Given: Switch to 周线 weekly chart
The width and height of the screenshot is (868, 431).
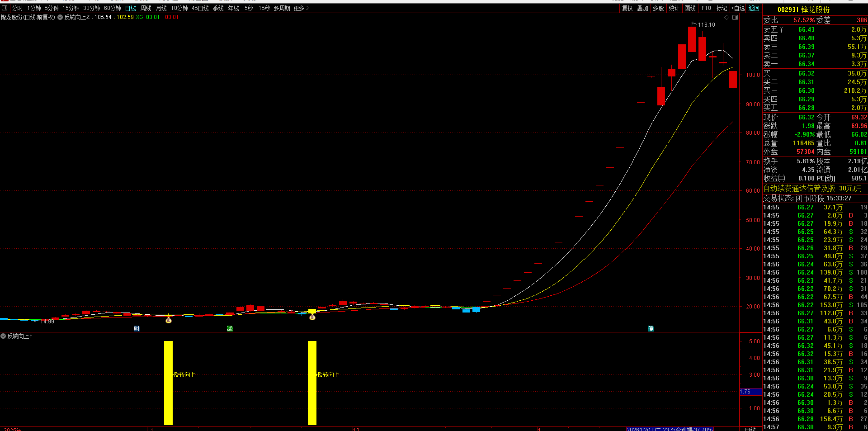Looking at the screenshot, I should point(146,8).
